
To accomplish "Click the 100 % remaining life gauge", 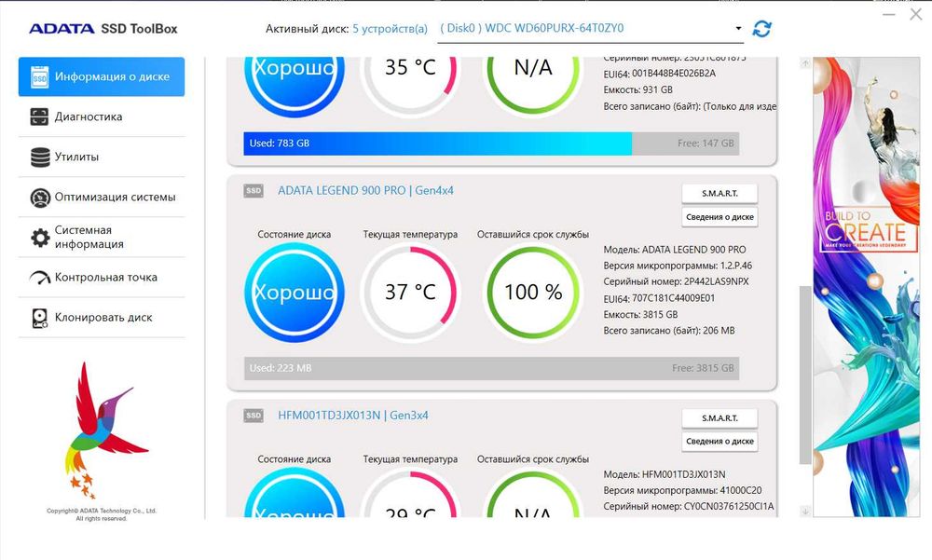I will click(x=533, y=292).
